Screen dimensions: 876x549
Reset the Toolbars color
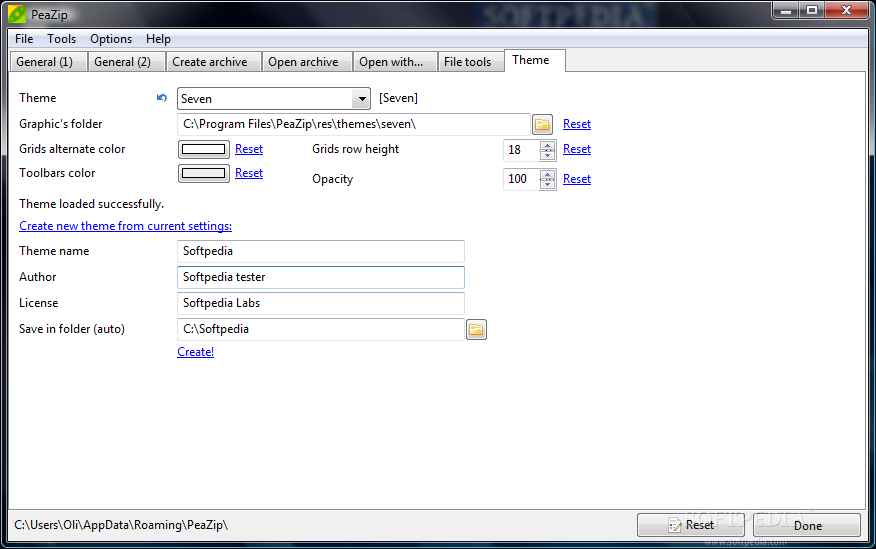(x=249, y=173)
